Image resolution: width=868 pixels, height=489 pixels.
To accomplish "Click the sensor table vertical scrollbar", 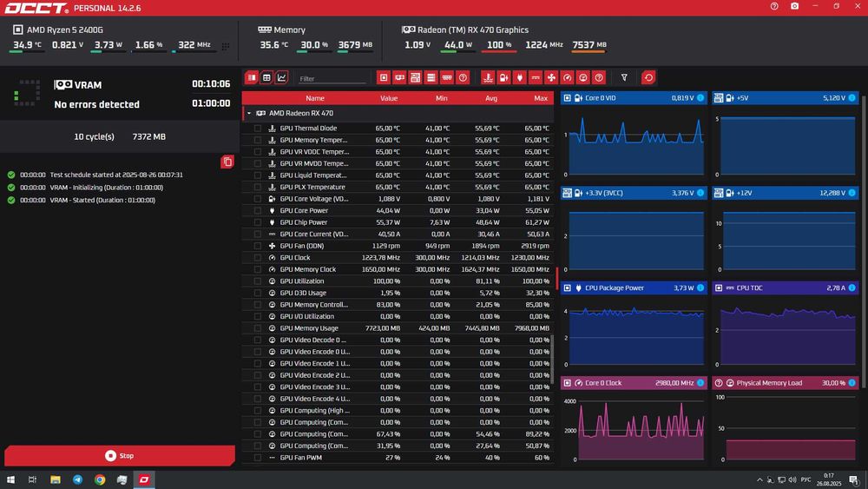I will [552, 359].
